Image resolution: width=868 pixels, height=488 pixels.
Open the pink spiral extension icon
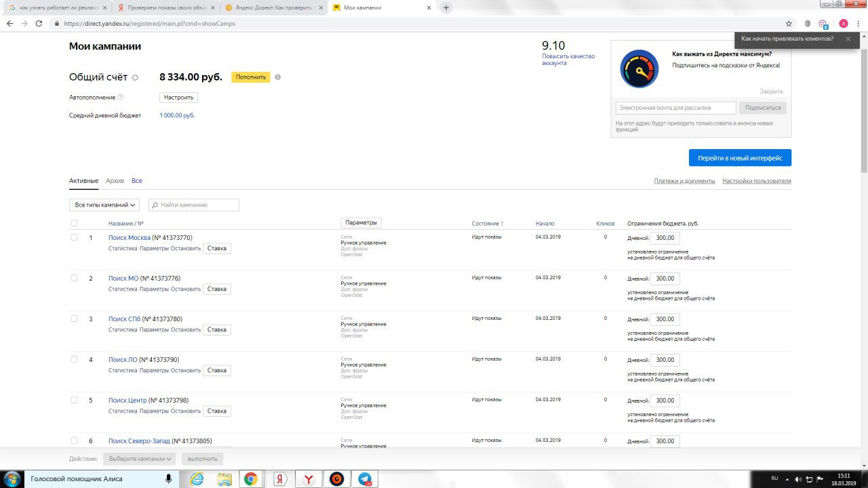pos(823,23)
